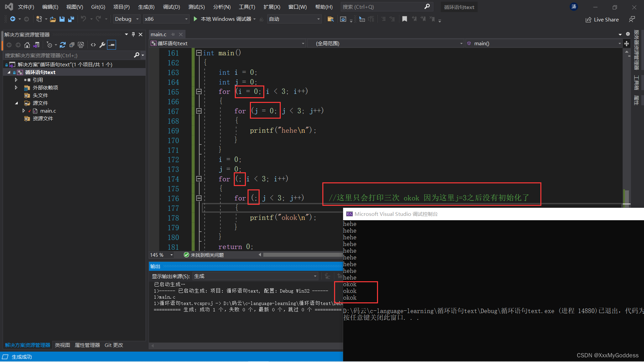Toggle pin on main.c tab
Screen dimensions: 644x362
tap(173, 34)
